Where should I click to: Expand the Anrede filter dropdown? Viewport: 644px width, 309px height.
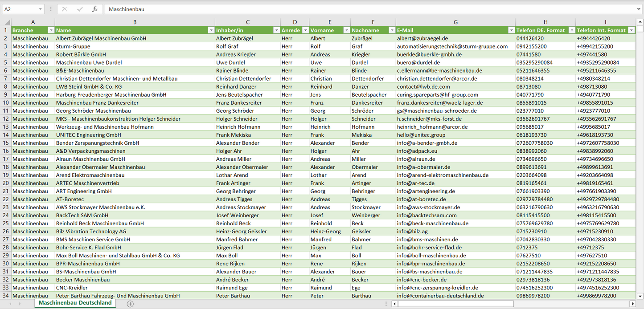pos(305,30)
